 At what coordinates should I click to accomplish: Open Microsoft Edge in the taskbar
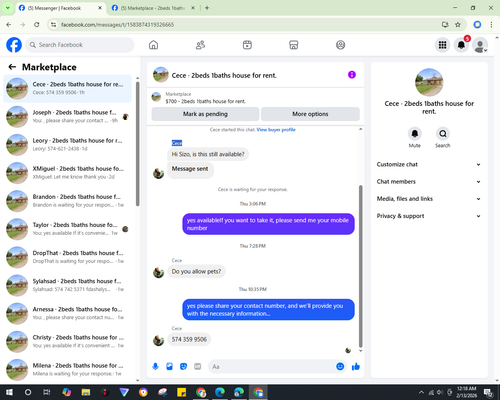point(220,392)
